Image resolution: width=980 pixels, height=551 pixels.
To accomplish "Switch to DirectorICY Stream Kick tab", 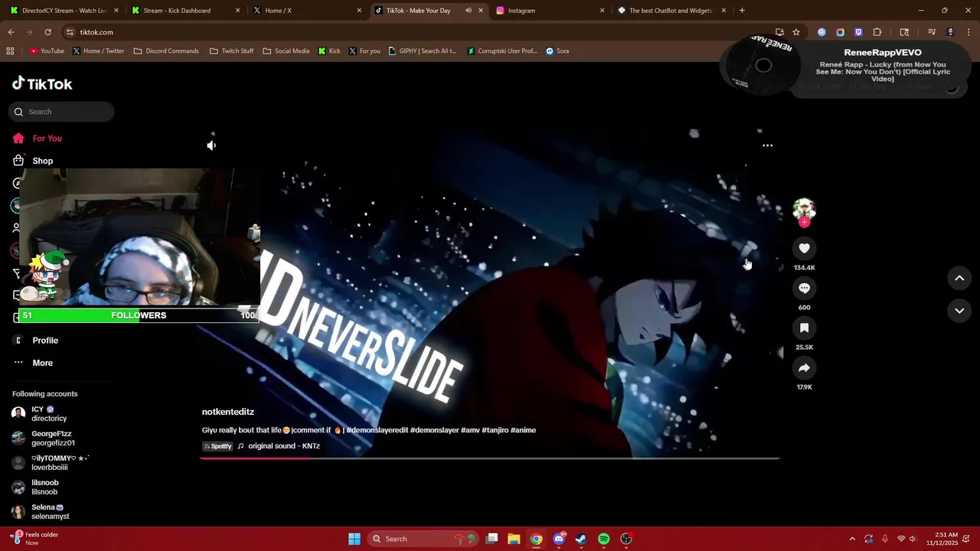I will [64, 11].
